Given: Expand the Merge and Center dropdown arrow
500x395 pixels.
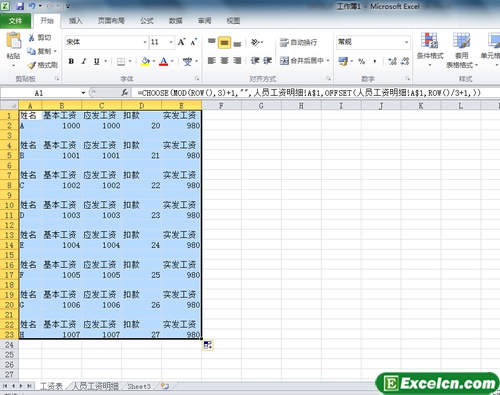Looking at the screenshot, I should pyautogui.click(x=328, y=61).
